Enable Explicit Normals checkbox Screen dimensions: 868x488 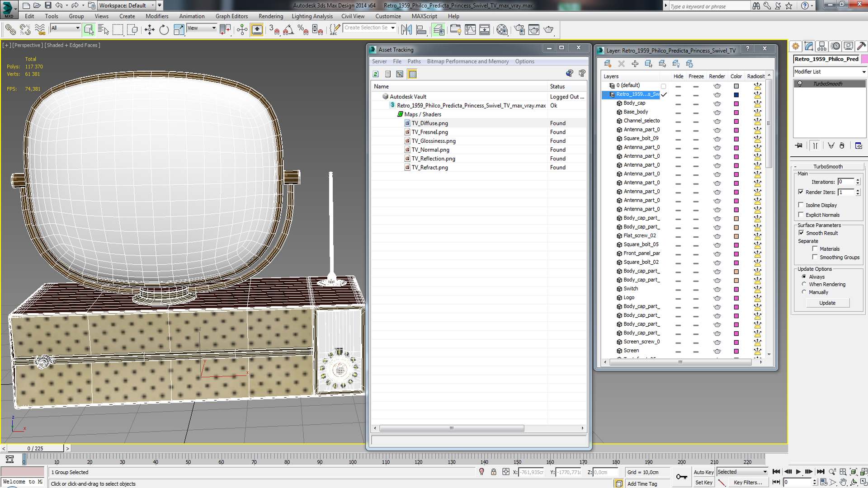tap(801, 215)
